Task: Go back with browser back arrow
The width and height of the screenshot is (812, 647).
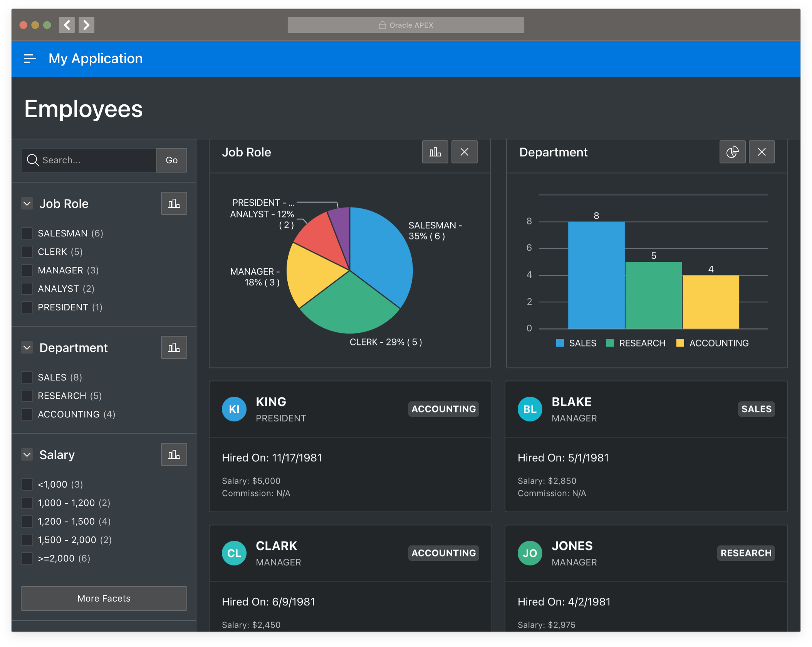Action: tap(67, 25)
